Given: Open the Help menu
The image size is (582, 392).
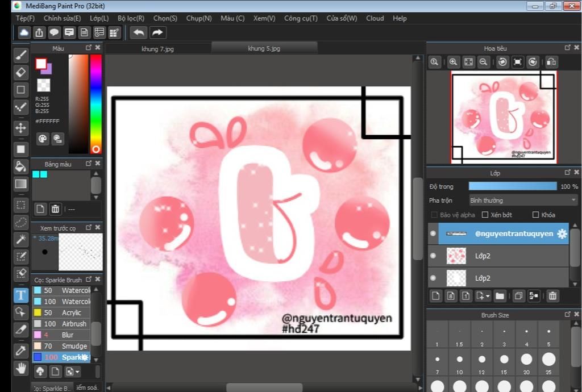Looking at the screenshot, I should (x=400, y=18).
